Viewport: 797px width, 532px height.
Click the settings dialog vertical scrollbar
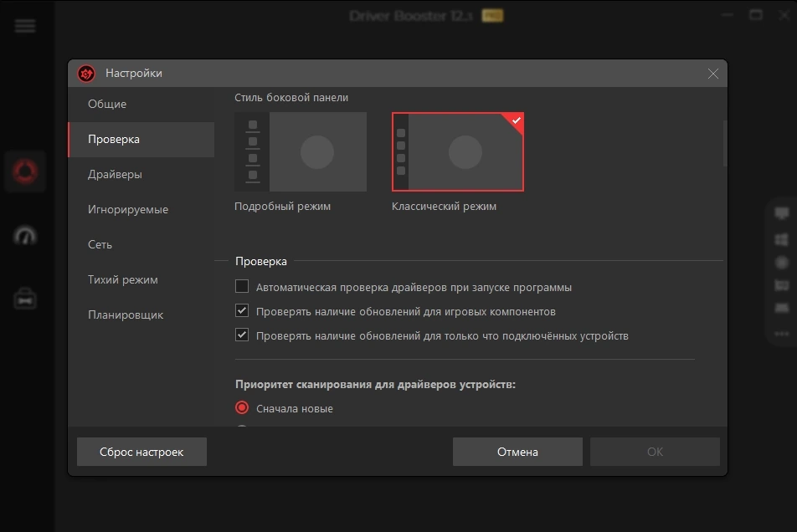[x=724, y=144]
